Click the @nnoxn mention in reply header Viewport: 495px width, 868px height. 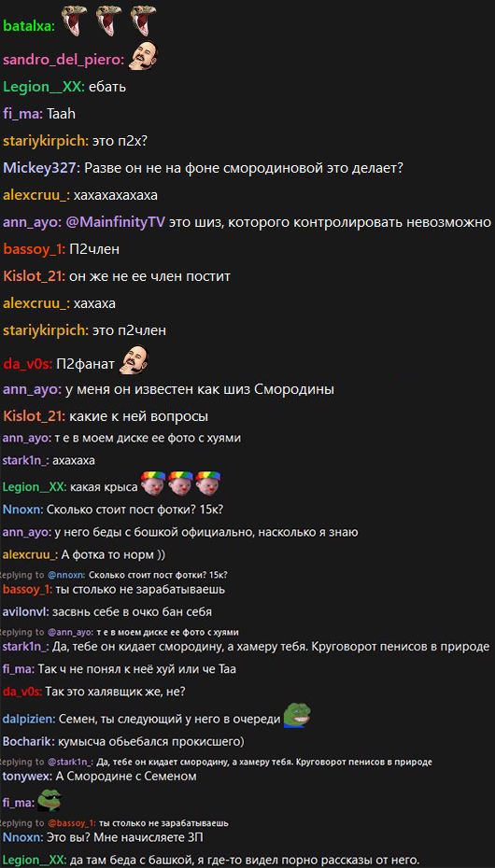pyautogui.click(x=66, y=573)
